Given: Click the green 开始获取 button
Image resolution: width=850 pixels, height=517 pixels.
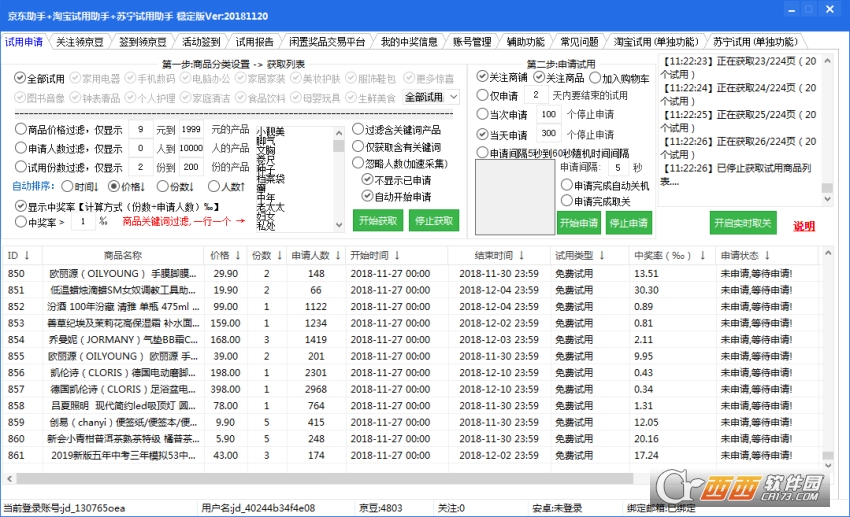Looking at the screenshot, I should 378,221.
